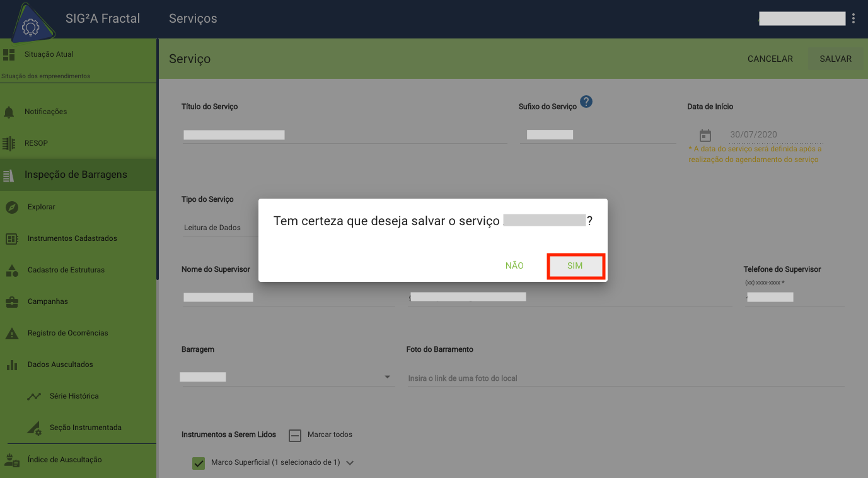
Task: Click the Foto do Barramento link field
Action: coord(626,378)
